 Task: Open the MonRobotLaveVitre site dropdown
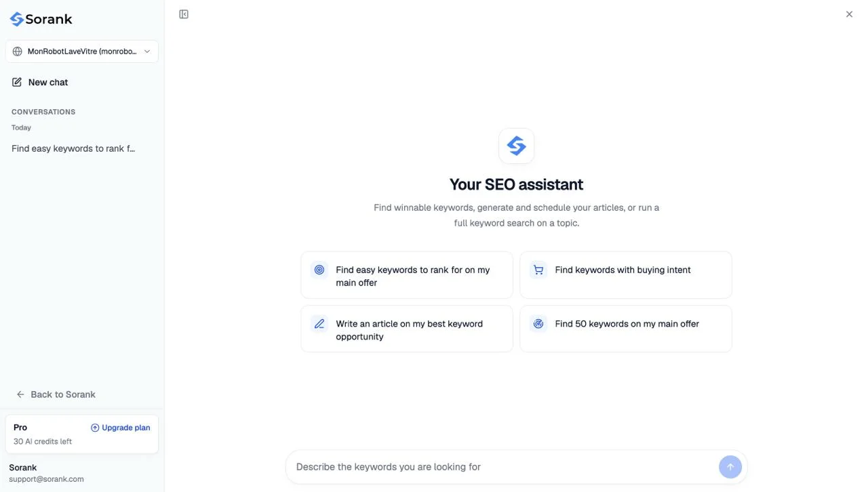coord(82,52)
